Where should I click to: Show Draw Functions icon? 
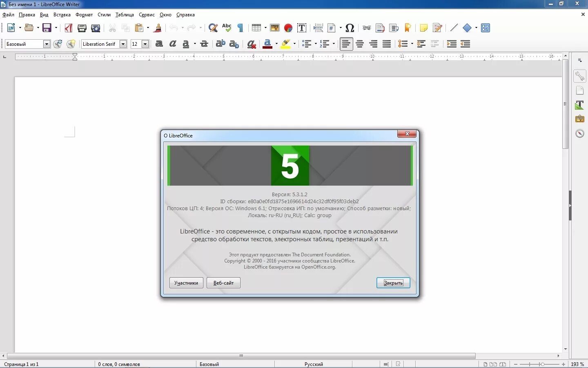[485, 28]
